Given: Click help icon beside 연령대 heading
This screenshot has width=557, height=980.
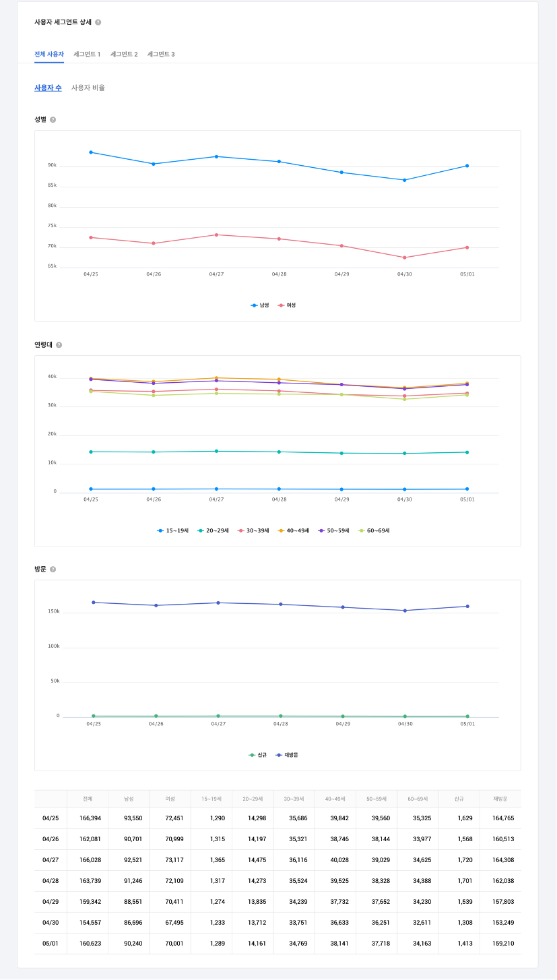Looking at the screenshot, I should click(x=59, y=345).
